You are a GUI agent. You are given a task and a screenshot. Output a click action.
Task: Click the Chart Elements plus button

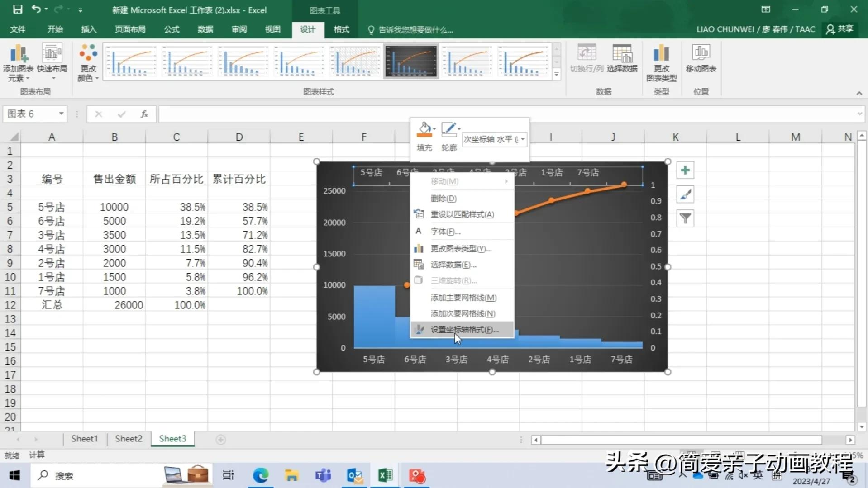[685, 171]
